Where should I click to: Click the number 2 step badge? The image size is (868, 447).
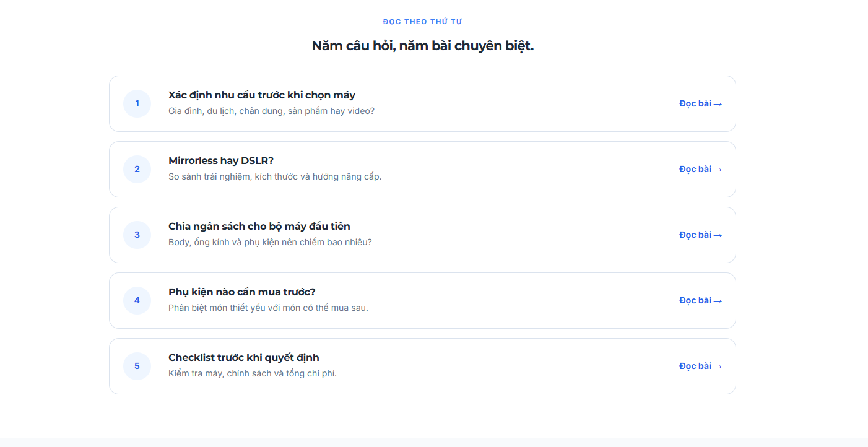pos(137,170)
